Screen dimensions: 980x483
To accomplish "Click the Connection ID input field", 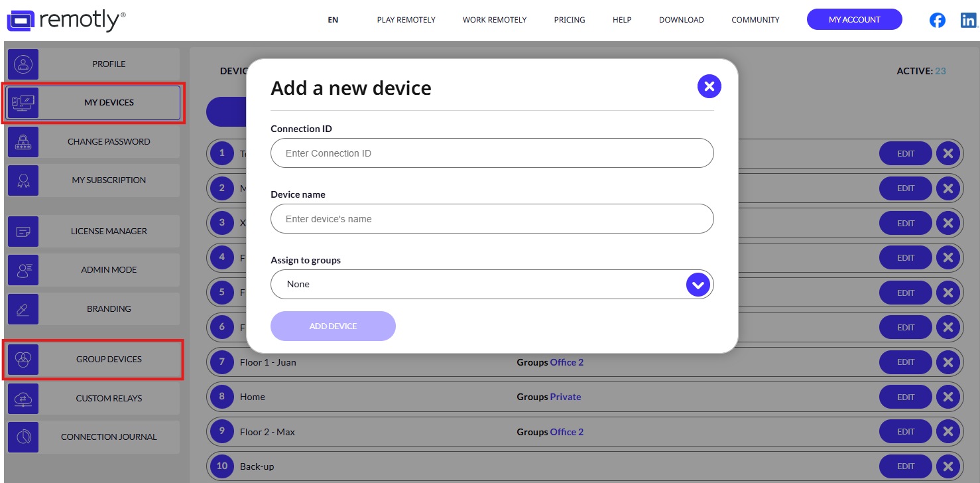I will click(492, 153).
